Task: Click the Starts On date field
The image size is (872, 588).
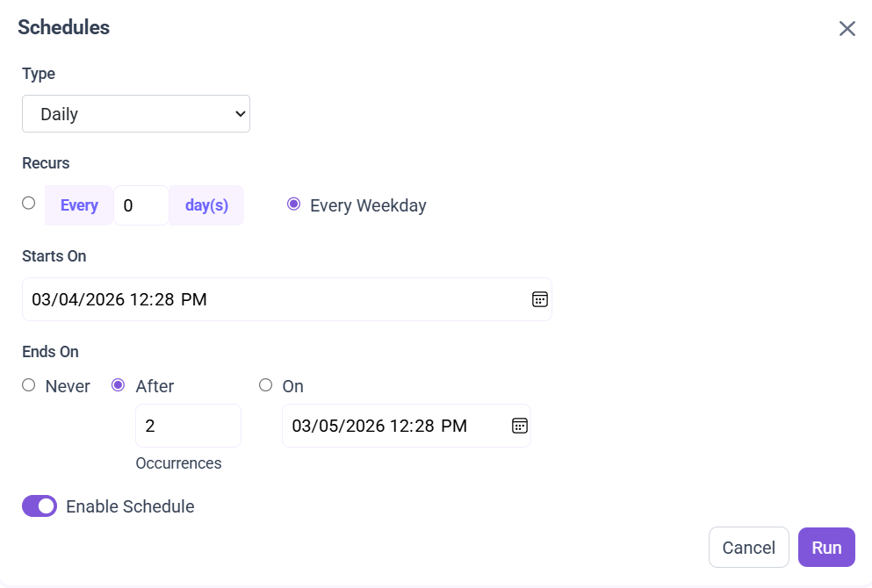Action: pos(287,299)
